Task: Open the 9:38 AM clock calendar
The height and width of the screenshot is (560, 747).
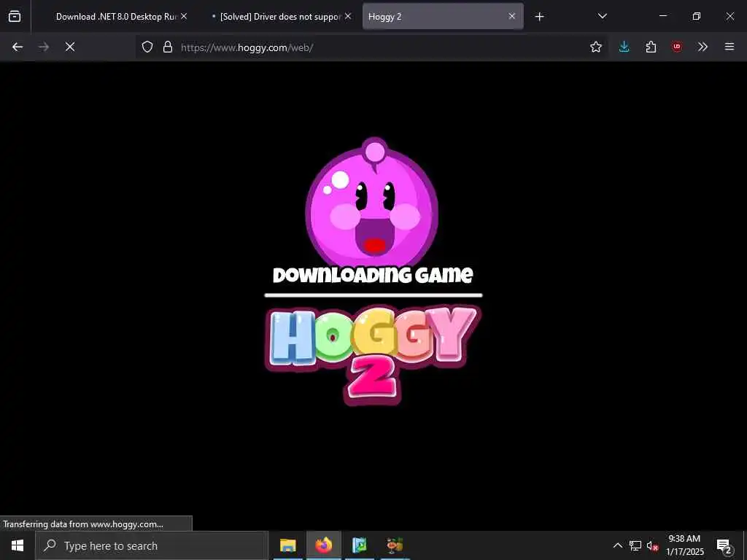Action: (x=684, y=545)
